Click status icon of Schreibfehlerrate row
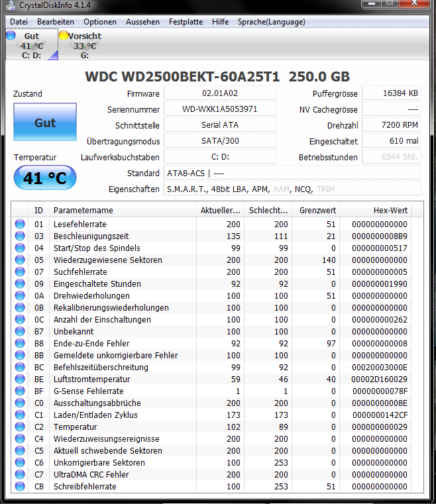This screenshot has width=436, height=504. tap(20, 485)
